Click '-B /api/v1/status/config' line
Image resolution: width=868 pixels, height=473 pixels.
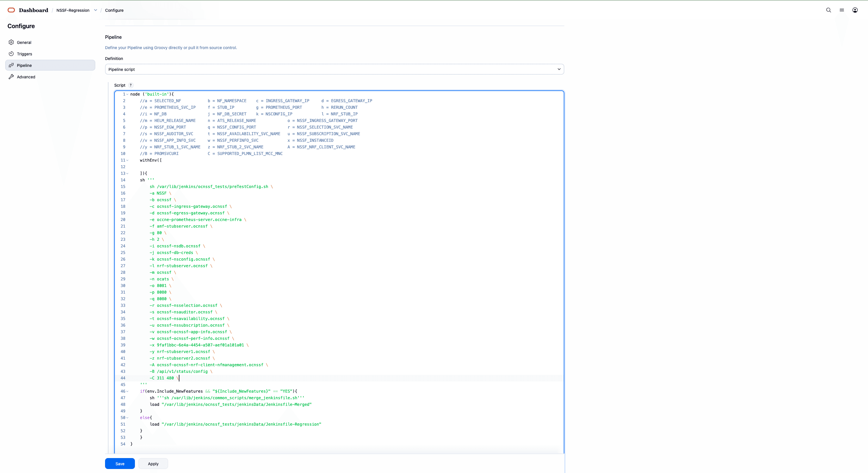179,372
